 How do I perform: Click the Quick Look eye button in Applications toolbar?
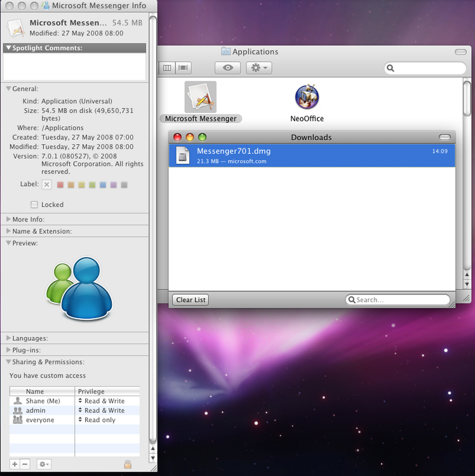tap(228, 68)
